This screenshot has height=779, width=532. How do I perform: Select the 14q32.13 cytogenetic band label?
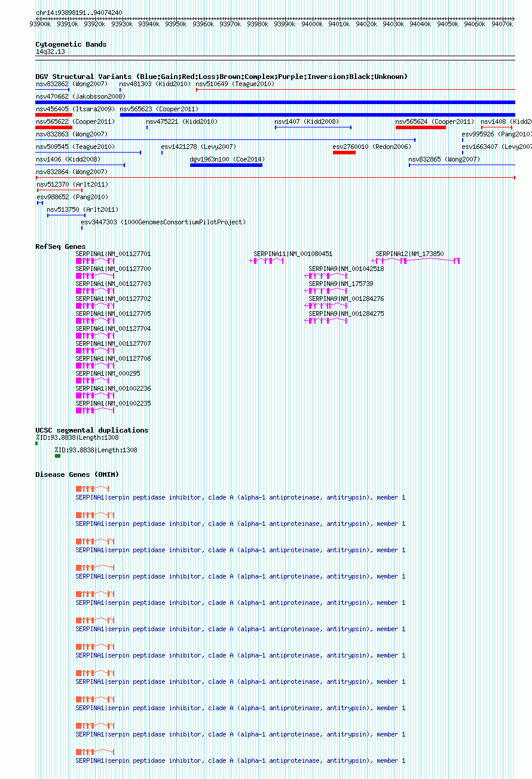(x=51, y=52)
